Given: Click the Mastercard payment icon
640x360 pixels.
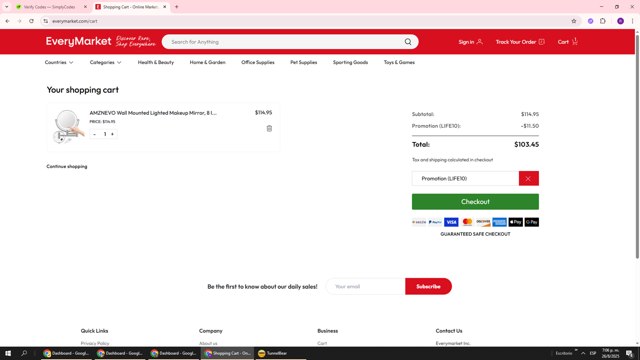Looking at the screenshot, I should (467, 222).
